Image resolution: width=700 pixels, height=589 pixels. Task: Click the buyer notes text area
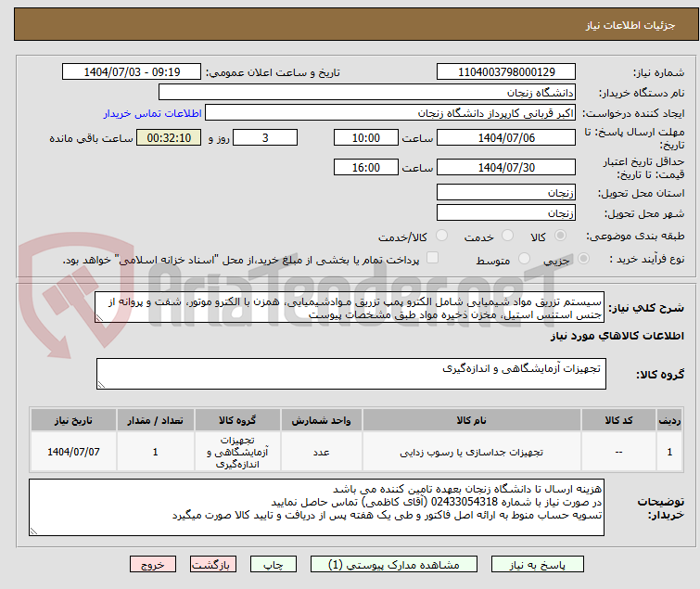pos(316,507)
